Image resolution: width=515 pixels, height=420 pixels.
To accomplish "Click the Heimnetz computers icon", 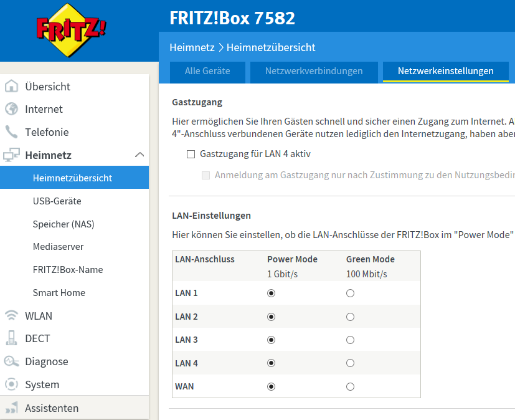I will click(11, 155).
